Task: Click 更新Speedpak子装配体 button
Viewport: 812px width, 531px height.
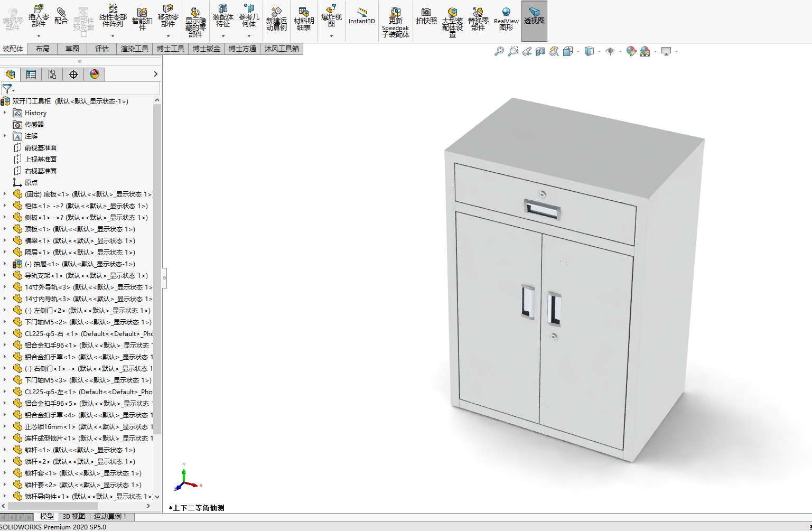Action: [395, 22]
